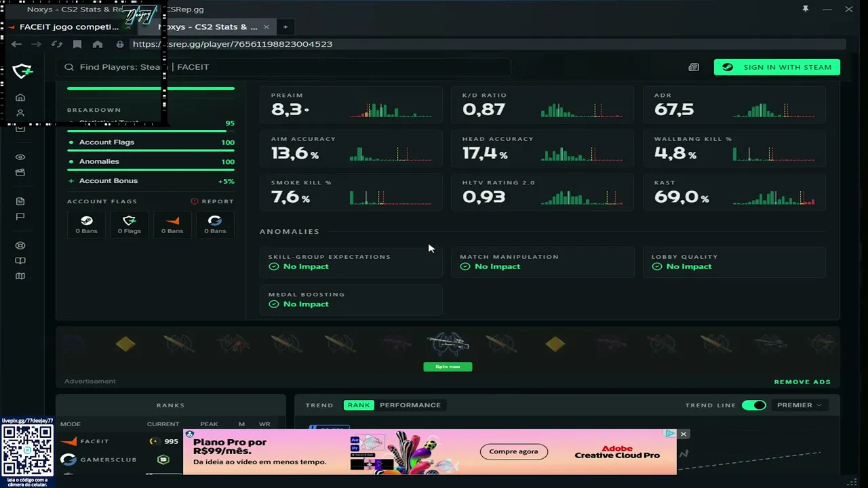
Task: Click the FACEIT row in Ranks table
Action: tap(170, 441)
